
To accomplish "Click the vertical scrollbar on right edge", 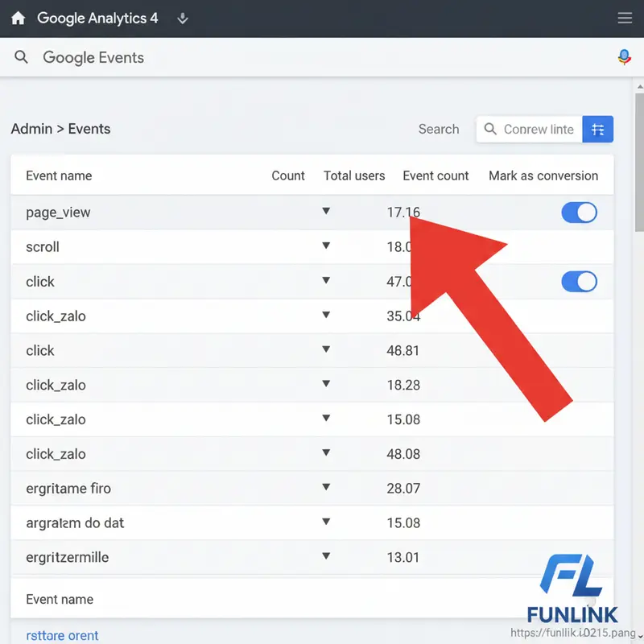I will tap(638, 161).
